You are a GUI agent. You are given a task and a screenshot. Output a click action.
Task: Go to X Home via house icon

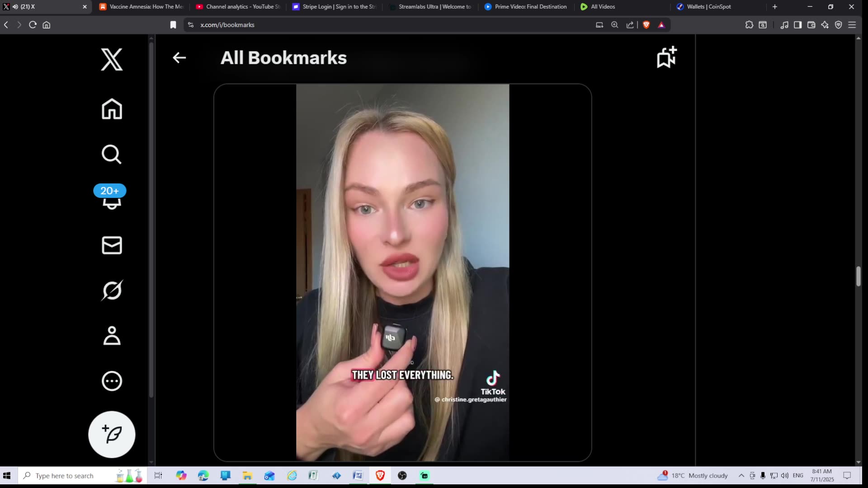pyautogui.click(x=112, y=109)
